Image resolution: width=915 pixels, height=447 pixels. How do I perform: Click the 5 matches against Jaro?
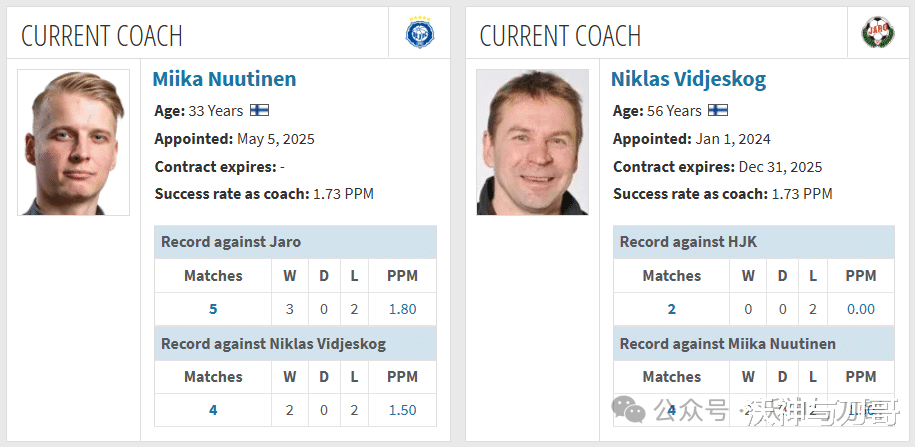pos(213,309)
